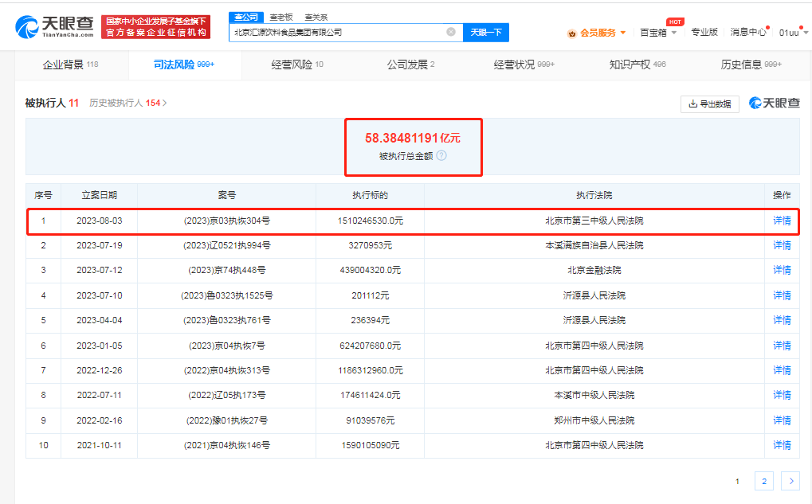Viewport: 812px width, 504px height.
Task: Click the 天眼一下 search button
Action: pos(485,32)
